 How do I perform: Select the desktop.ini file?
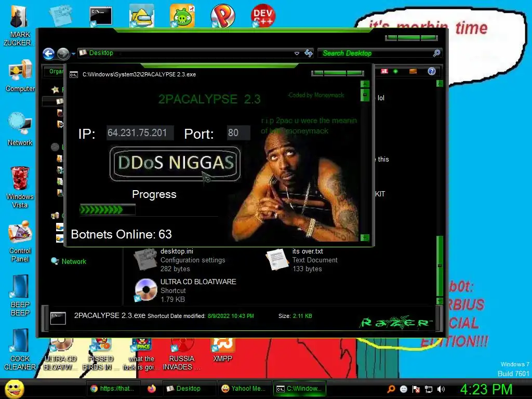[180, 260]
